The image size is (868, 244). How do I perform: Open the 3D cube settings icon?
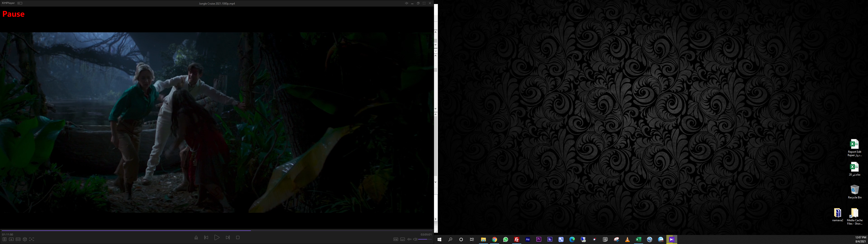[25, 239]
